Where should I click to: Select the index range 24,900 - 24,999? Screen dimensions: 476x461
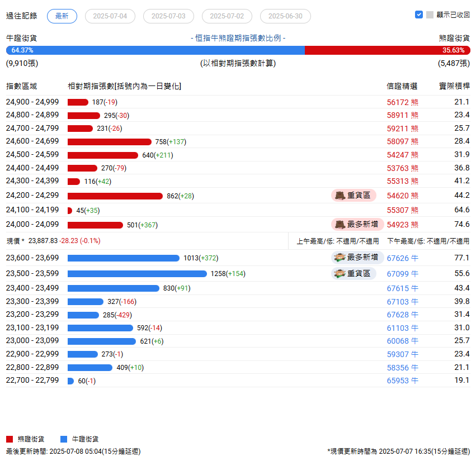[32, 102]
